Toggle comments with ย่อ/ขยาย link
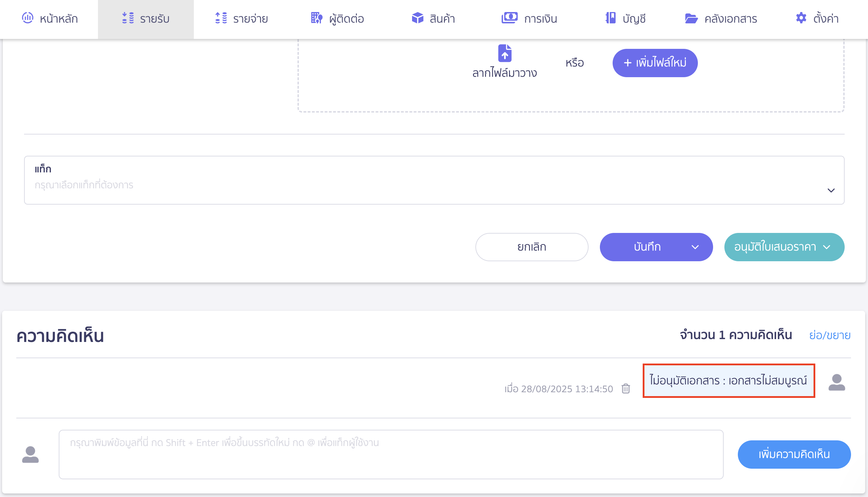Screen dimensions: 868x497 [830, 335]
